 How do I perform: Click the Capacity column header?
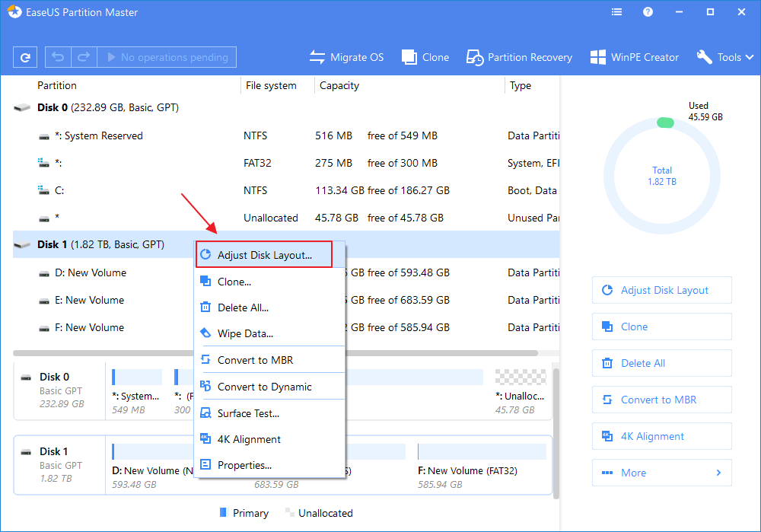click(x=339, y=85)
